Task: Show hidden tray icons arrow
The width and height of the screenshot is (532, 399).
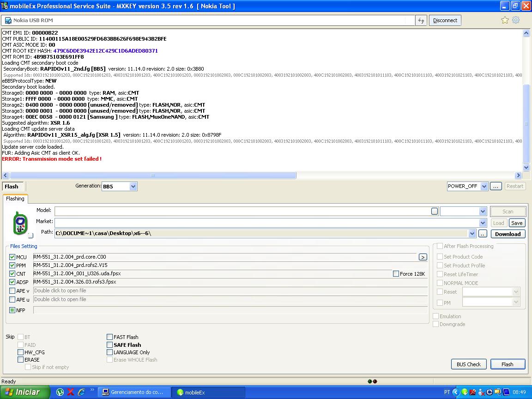Action: (456, 392)
